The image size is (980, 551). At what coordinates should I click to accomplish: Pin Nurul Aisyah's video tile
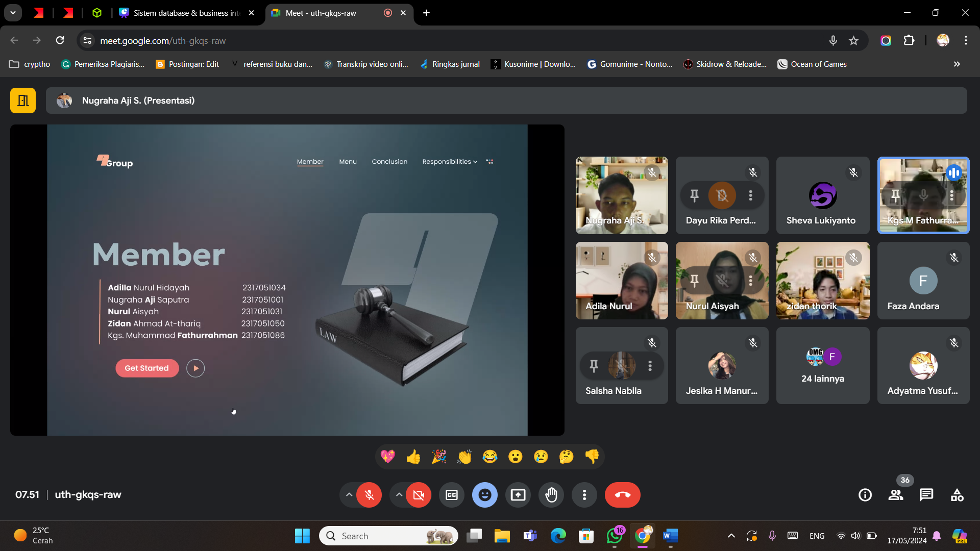coord(694,281)
